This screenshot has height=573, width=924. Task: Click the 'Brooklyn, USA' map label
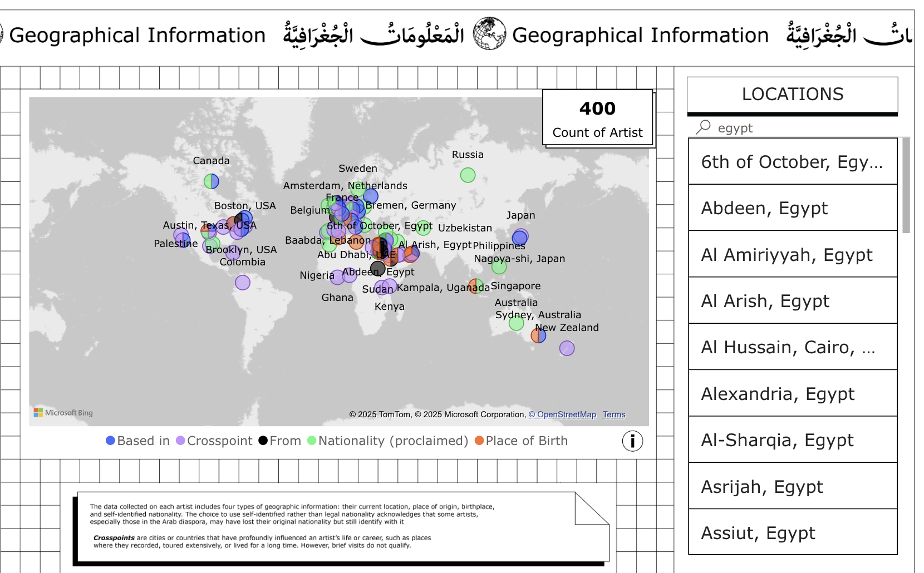coord(242,250)
